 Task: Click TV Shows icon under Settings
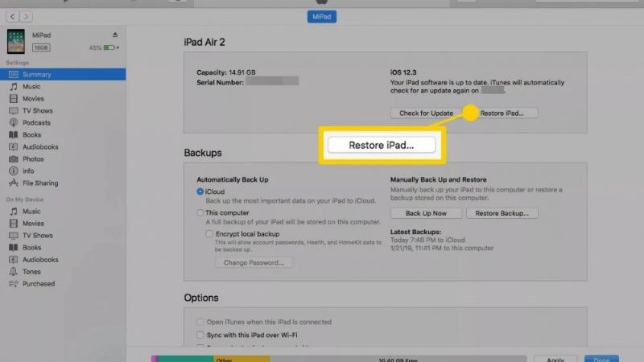point(14,111)
